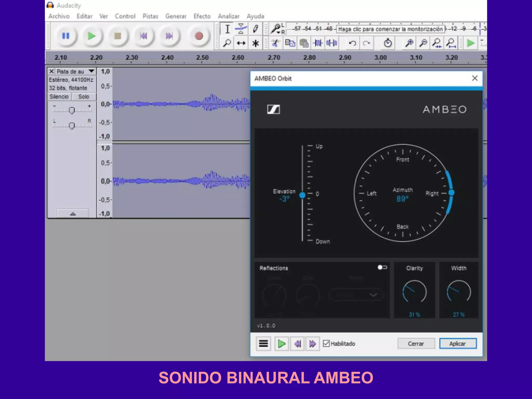Select the Time Shift tool
This screenshot has width=532, height=399.
pos(241,43)
